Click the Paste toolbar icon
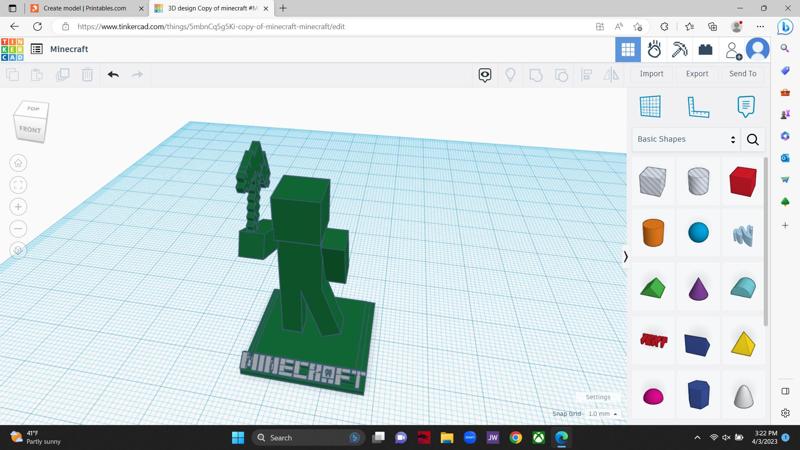 coord(37,75)
